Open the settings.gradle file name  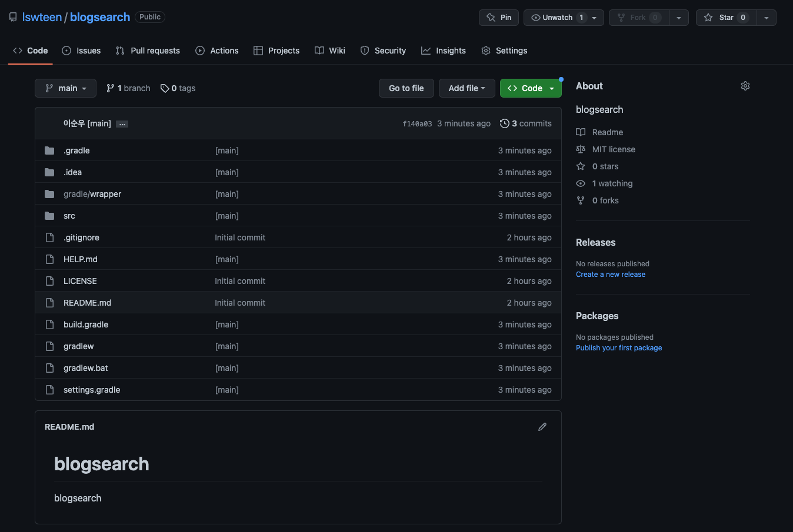click(92, 390)
